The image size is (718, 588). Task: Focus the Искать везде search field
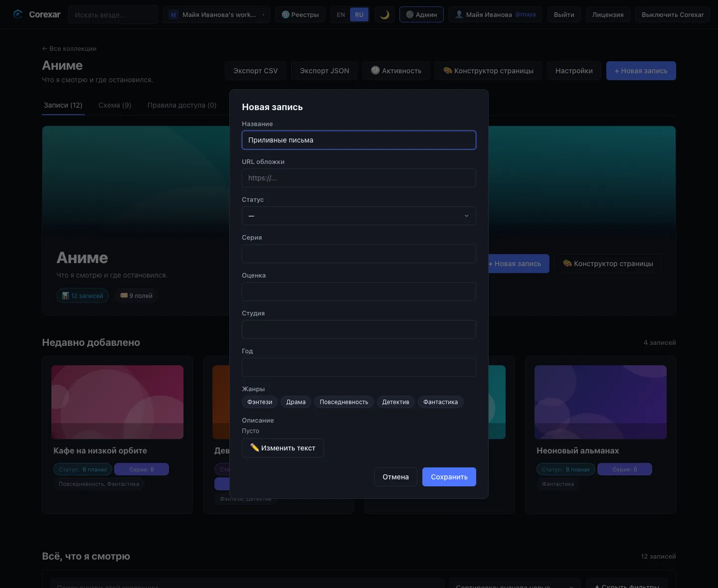coord(113,15)
